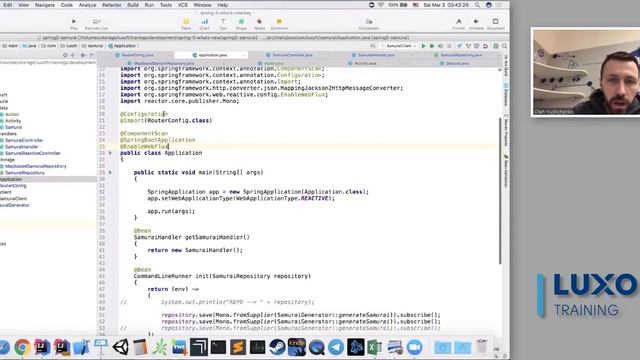Viewport: 640px width, 360px height.
Task: Select SamuraiGenerator in project tree
Action: point(15,205)
